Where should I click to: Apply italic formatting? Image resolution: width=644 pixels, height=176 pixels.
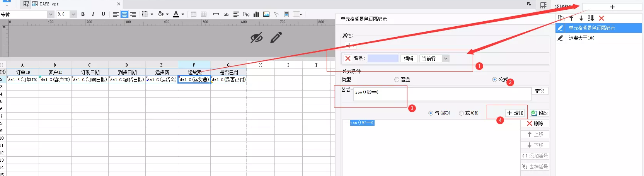(x=93, y=14)
